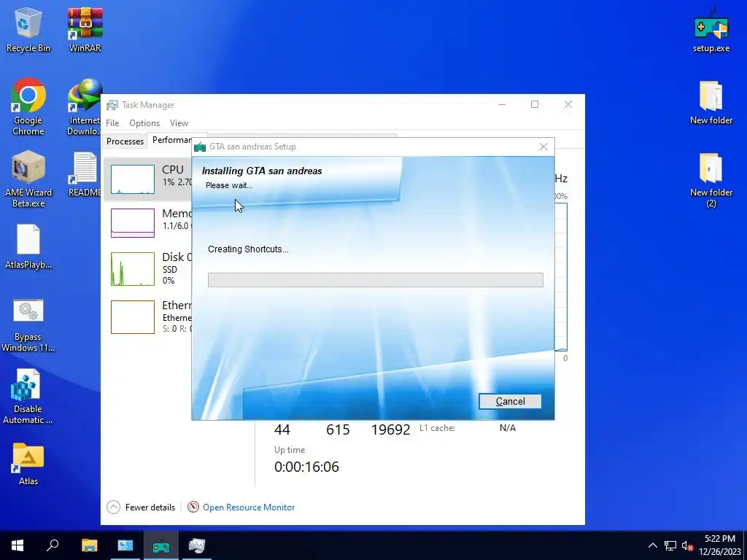Close the GTA san andreas Setup dialog

point(543,147)
